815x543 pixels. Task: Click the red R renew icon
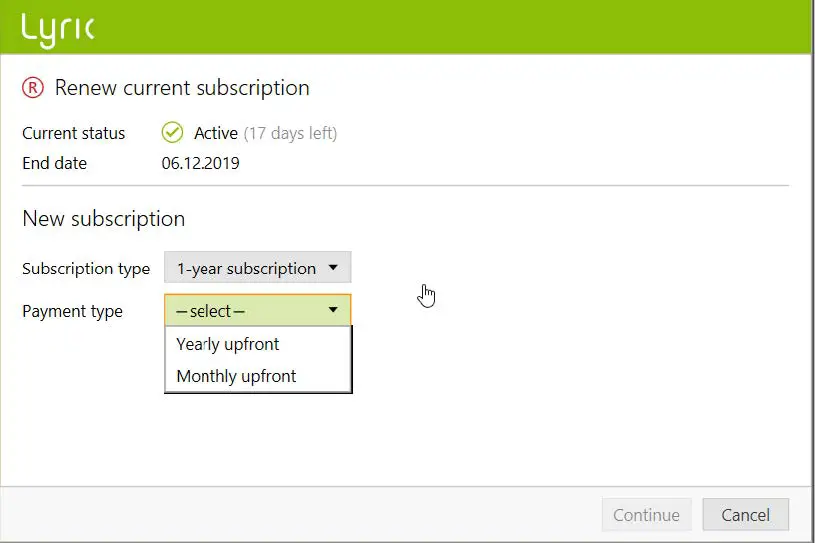pos(33,88)
